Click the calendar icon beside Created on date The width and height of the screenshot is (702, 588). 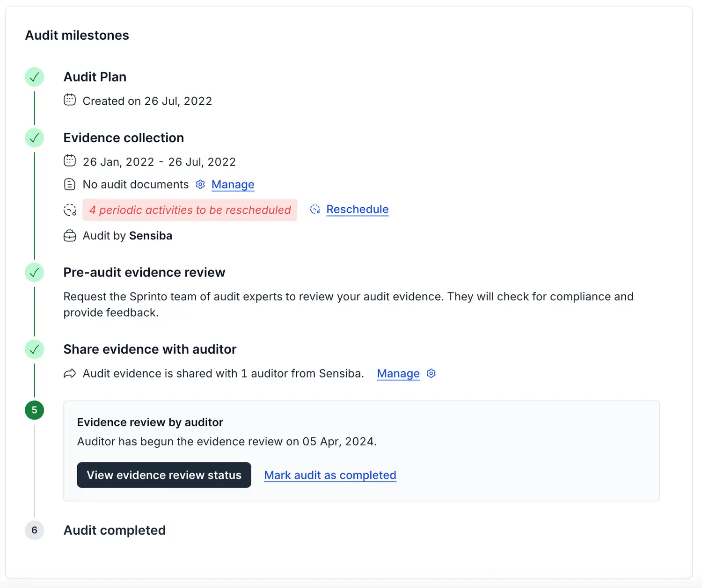click(x=70, y=100)
